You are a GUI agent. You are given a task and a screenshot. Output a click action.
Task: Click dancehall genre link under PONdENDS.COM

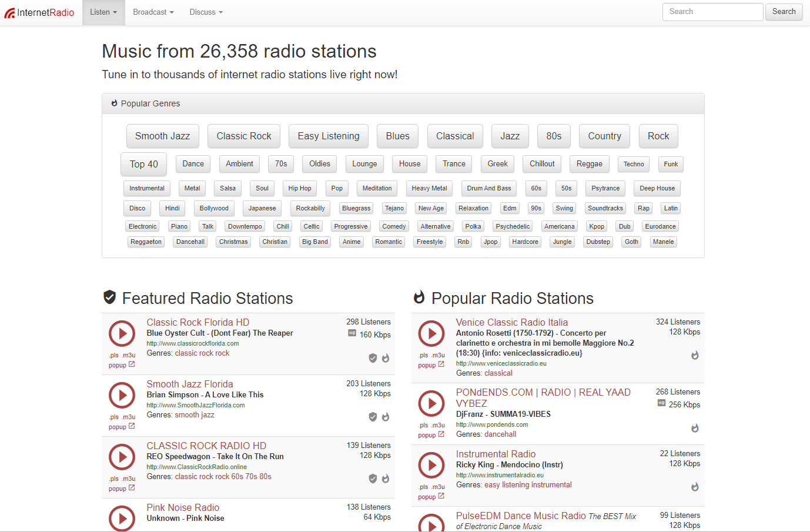500,434
